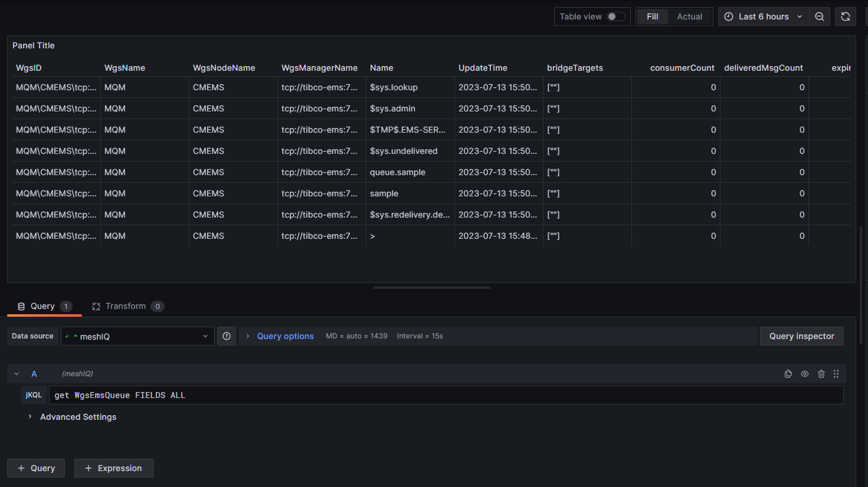Add a new Query with plus button

(36, 468)
